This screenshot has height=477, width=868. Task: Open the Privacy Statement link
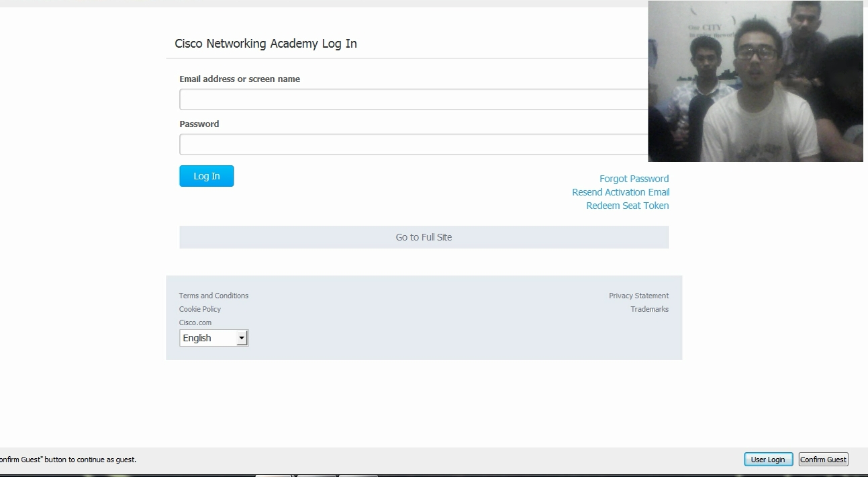638,296
